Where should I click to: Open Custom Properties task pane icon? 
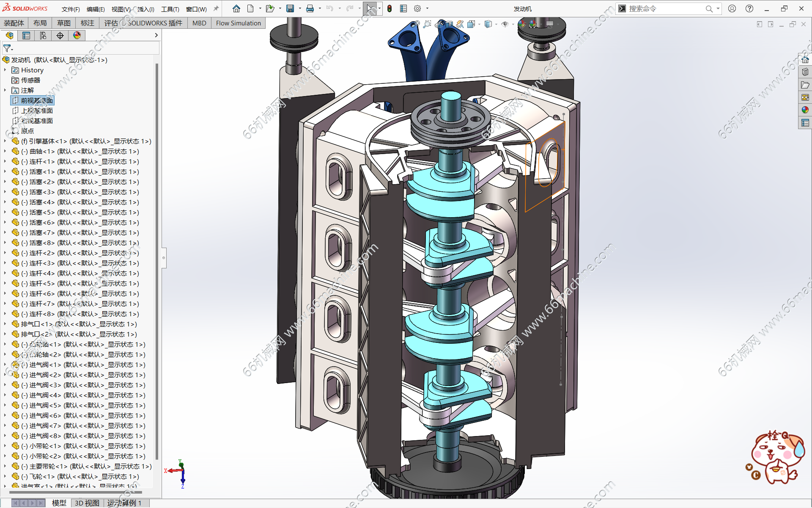[805, 123]
